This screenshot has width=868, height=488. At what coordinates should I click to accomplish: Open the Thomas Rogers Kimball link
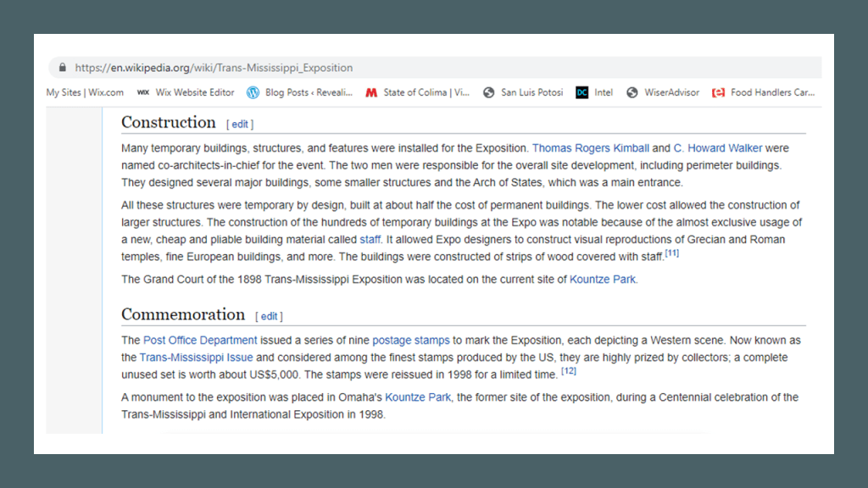[590, 148]
